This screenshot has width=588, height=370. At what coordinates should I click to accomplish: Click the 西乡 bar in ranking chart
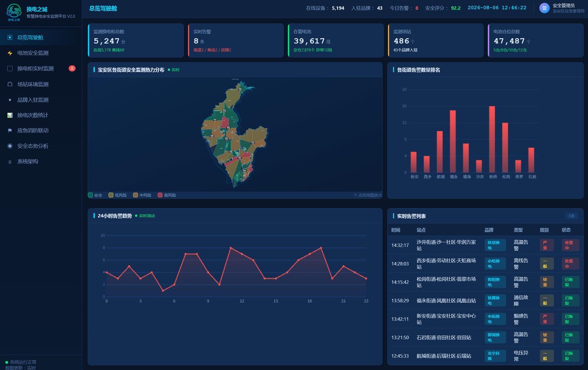427,164
